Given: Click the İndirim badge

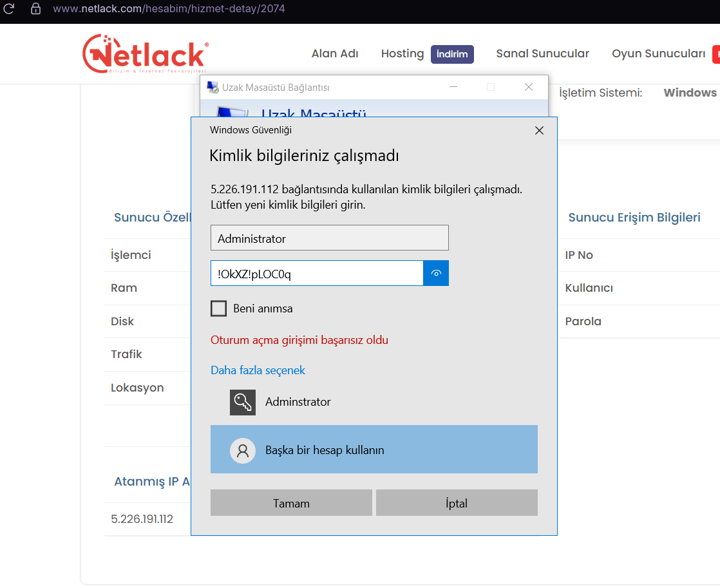Looking at the screenshot, I should pos(452,54).
